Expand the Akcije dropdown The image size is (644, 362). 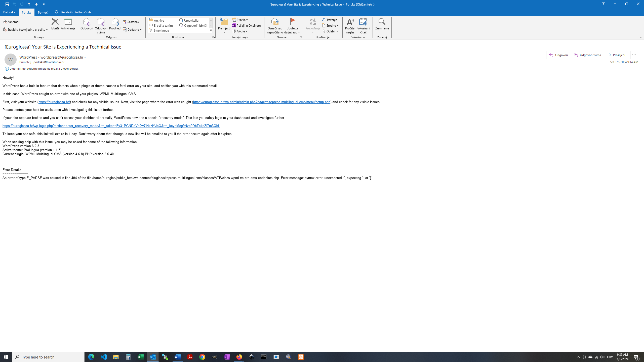tap(240, 31)
